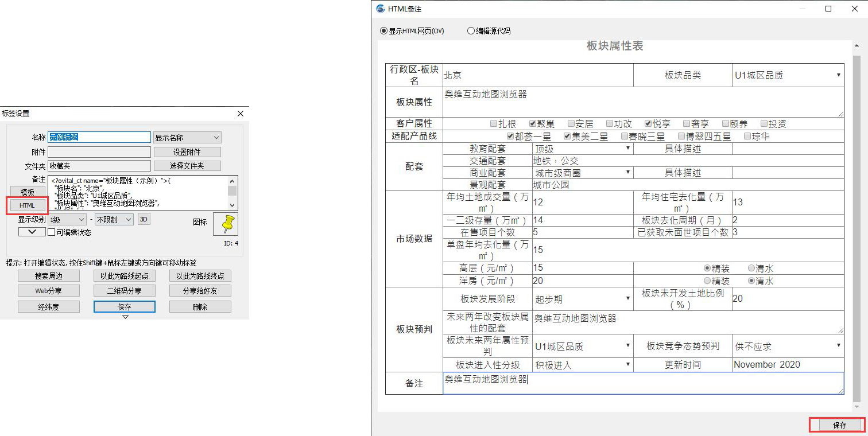Check 博翠四五星 product line checkbox

pos(681,137)
